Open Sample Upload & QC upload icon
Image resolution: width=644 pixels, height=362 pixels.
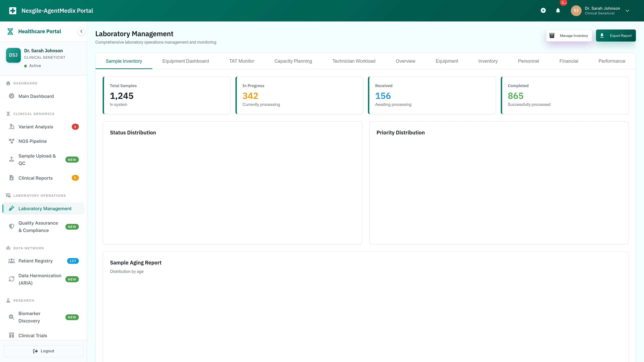(12, 159)
